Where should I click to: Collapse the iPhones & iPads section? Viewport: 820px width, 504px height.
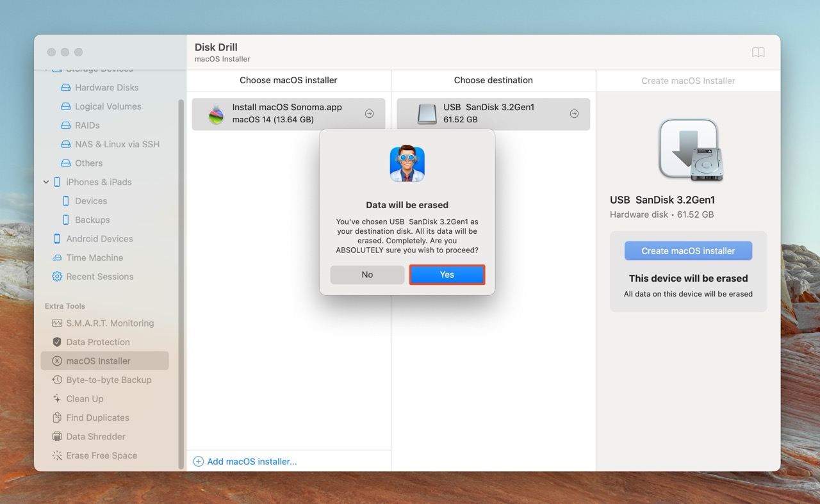pos(46,182)
